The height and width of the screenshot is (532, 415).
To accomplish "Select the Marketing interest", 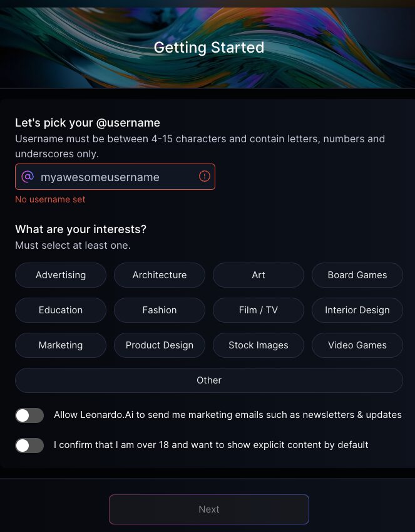I will 61,345.
